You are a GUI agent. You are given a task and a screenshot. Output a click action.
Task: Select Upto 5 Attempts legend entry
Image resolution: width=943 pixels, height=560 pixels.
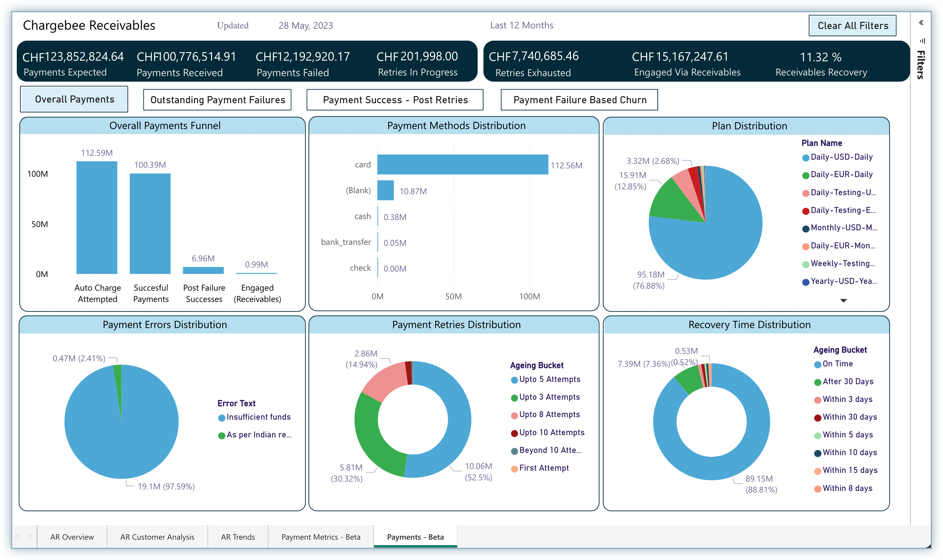click(x=545, y=379)
